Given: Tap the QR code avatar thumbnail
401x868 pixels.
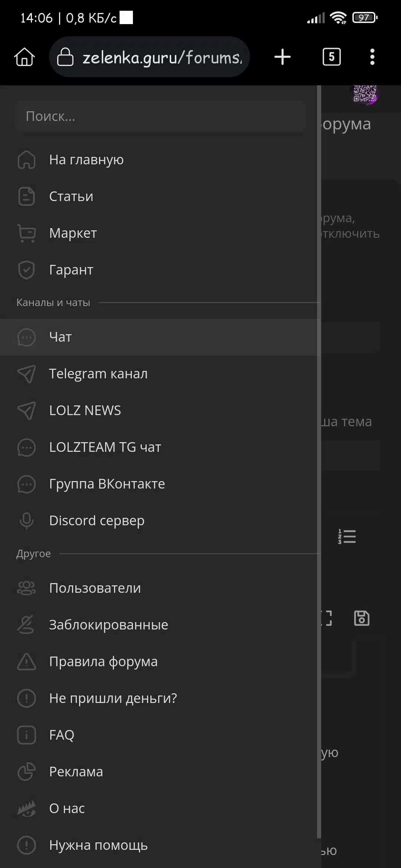Looking at the screenshot, I should pyautogui.click(x=365, y=94).
